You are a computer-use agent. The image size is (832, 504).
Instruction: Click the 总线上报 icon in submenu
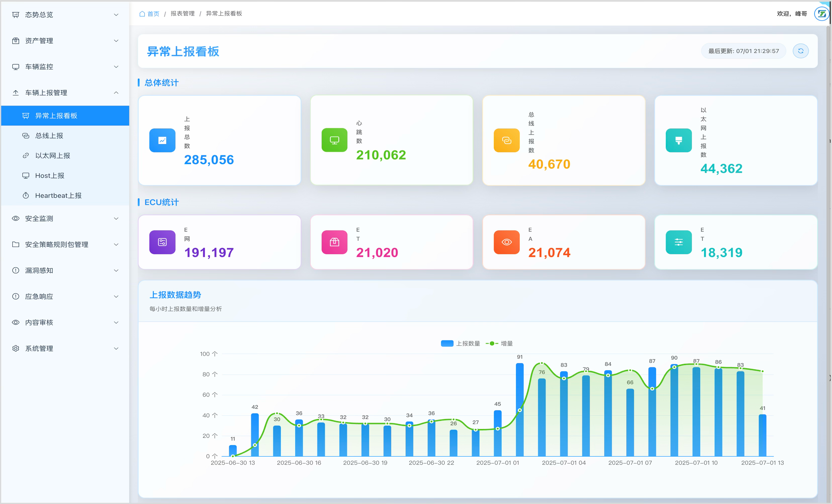tap(26, 136)
